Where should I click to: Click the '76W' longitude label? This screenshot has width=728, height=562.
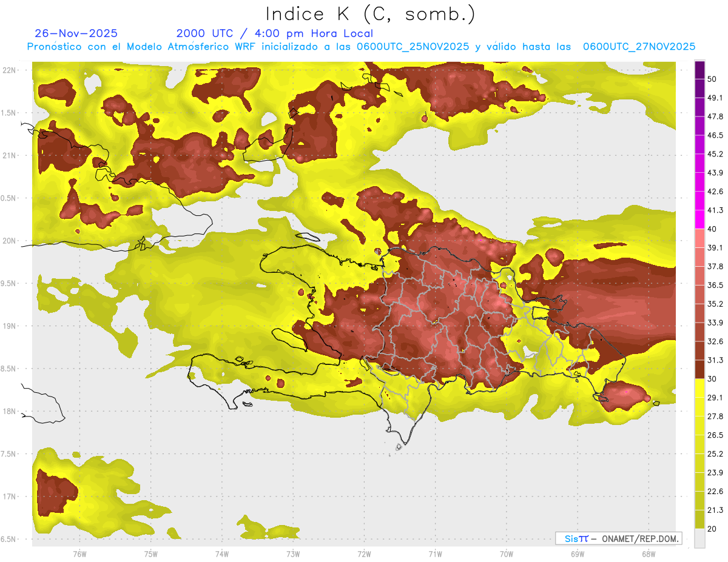click(x=79, y=554)
